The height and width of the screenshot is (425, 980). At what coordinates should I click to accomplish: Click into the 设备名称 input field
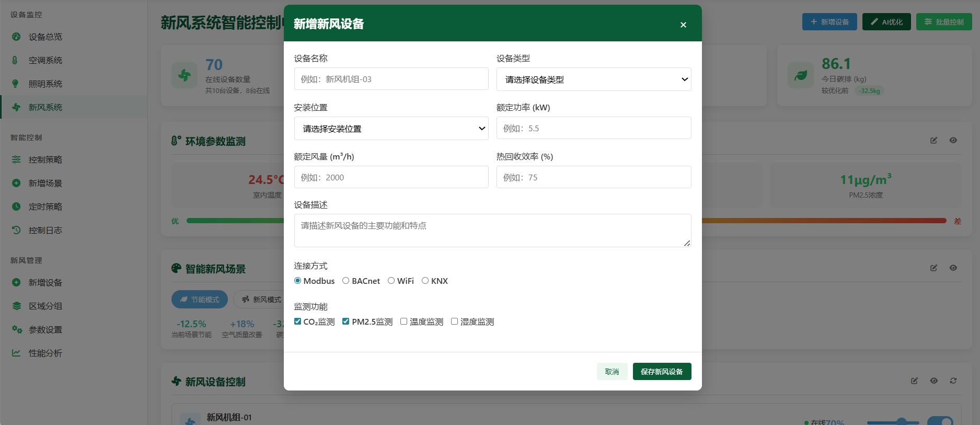point(391,79)
